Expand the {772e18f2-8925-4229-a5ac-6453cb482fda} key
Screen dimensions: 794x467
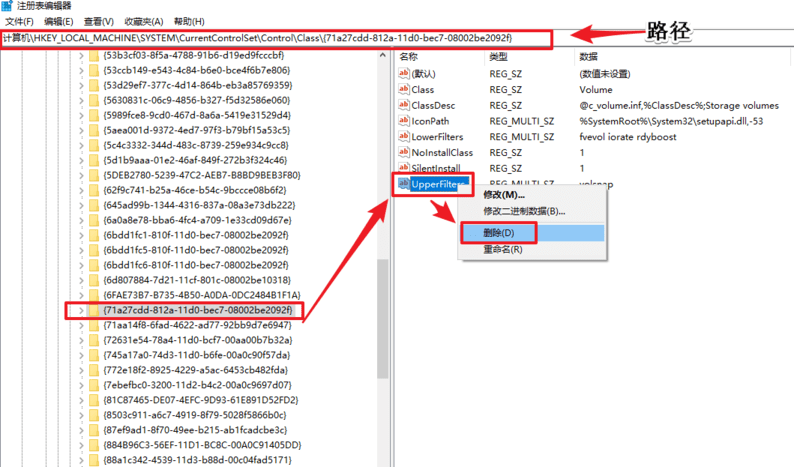click(x=81, y=370)
